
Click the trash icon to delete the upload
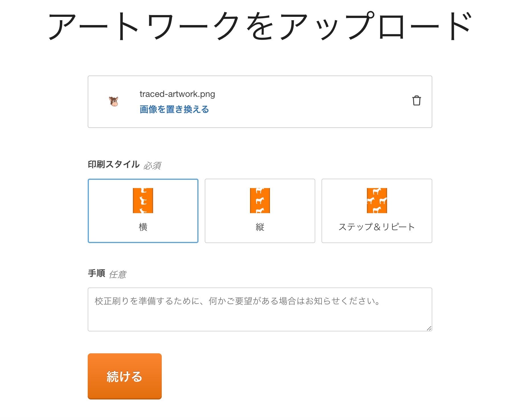tap(417, 101)
